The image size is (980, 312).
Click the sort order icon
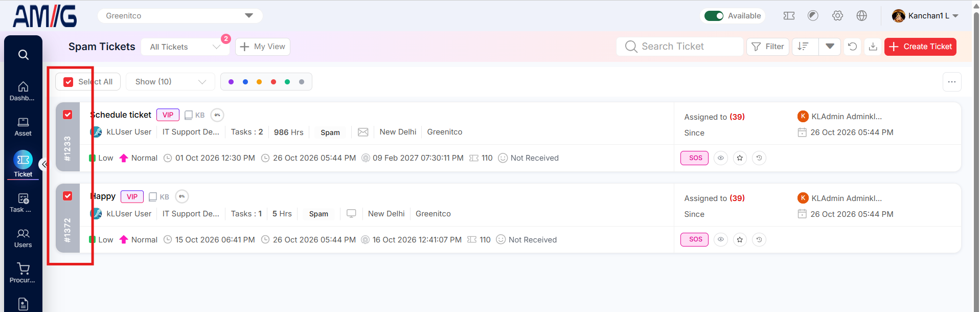tap(805, 47)
